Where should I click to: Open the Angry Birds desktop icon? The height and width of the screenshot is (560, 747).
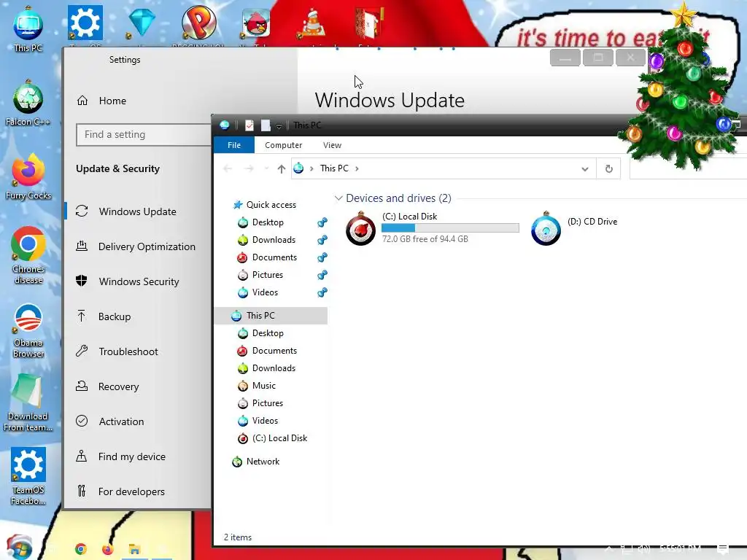pos(256,23)
